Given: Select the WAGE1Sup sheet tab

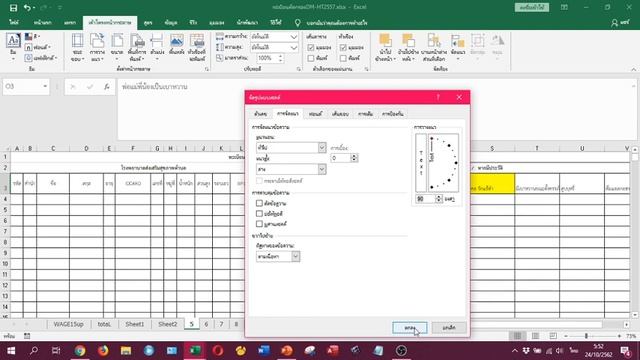Looking at the screenshot, I should [x=69, y=324].
